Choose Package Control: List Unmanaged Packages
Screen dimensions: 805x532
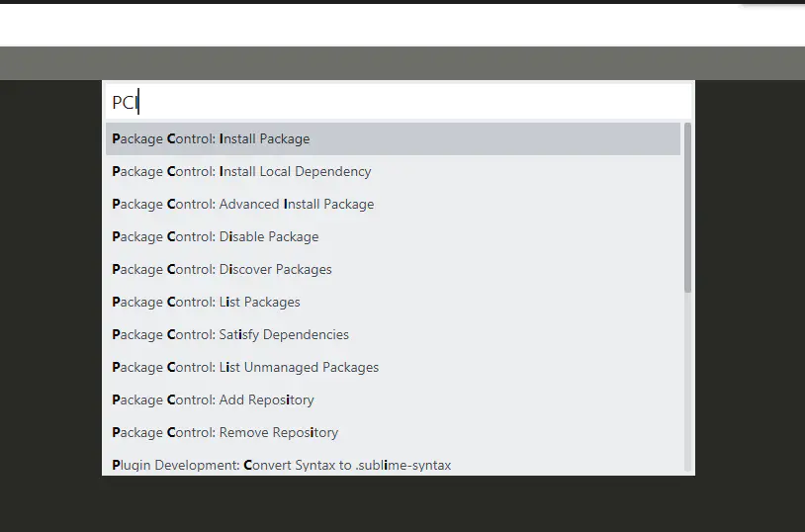tap(393, 367)
